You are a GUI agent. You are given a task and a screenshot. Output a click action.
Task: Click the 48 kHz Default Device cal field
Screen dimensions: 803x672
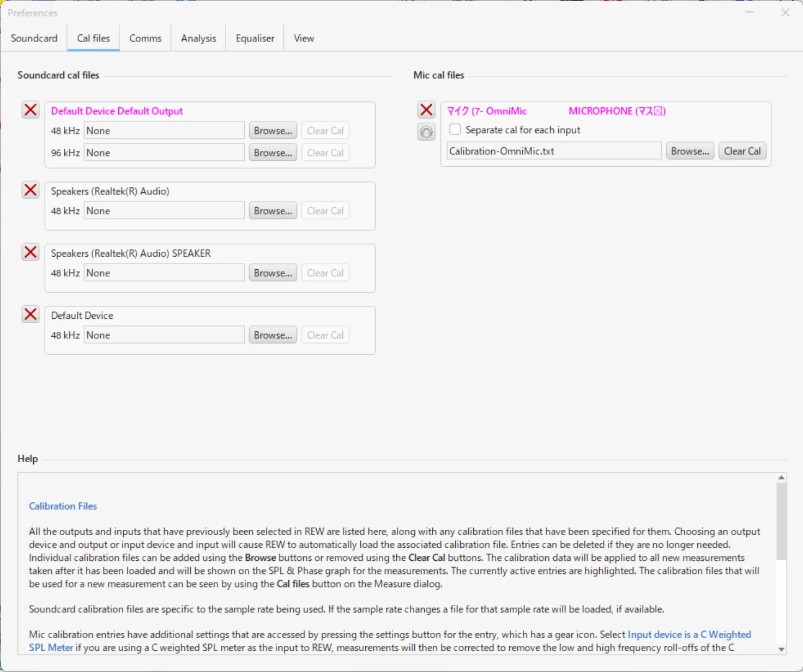coord(164,335)
